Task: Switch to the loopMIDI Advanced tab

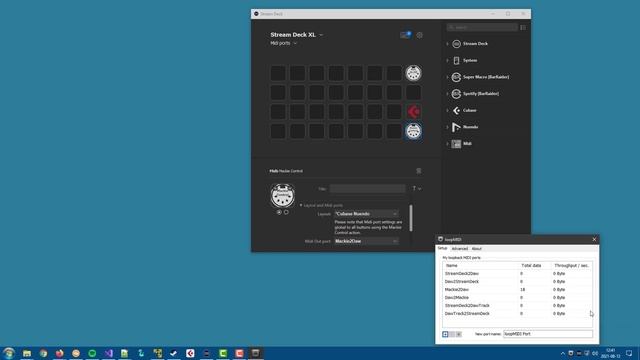Action: point(460,249)
